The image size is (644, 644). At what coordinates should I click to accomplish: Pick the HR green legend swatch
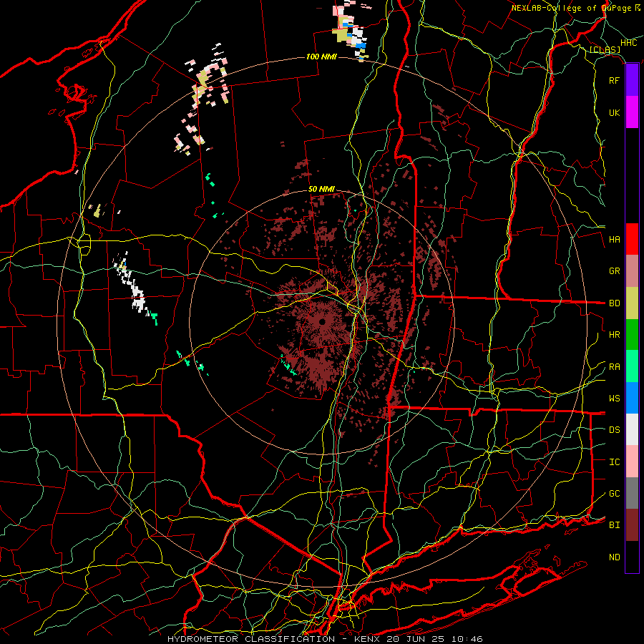(x=632, y=335)
